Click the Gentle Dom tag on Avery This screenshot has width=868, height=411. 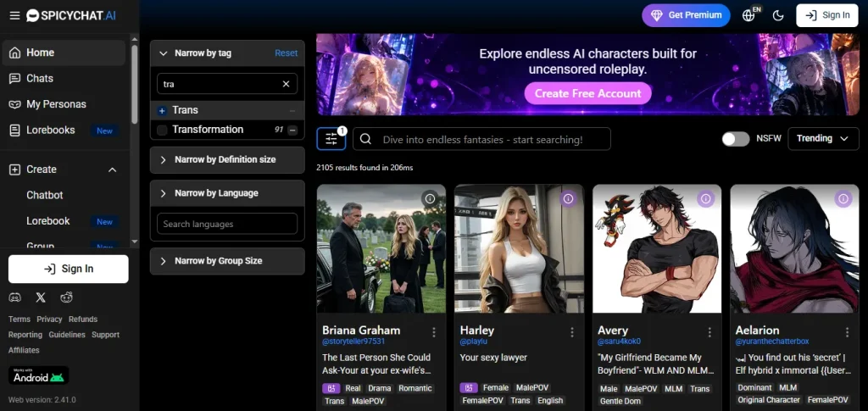point(620,401)
